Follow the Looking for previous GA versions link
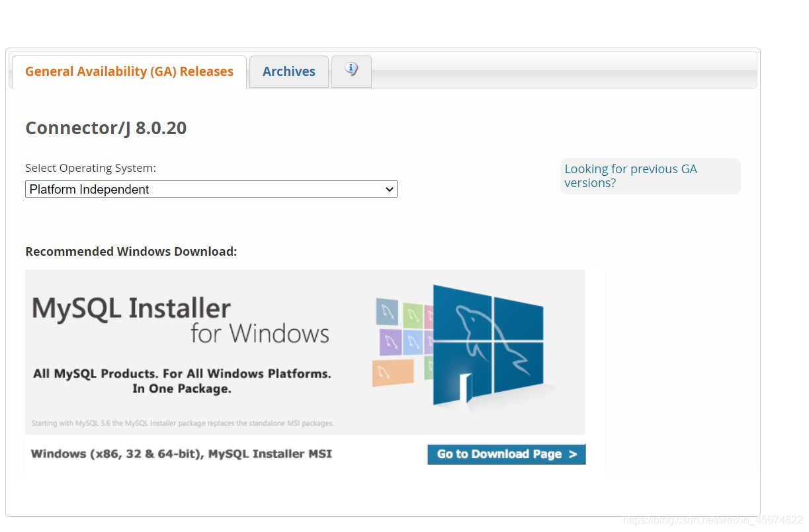809x532 pixels. tap(630, 176)
